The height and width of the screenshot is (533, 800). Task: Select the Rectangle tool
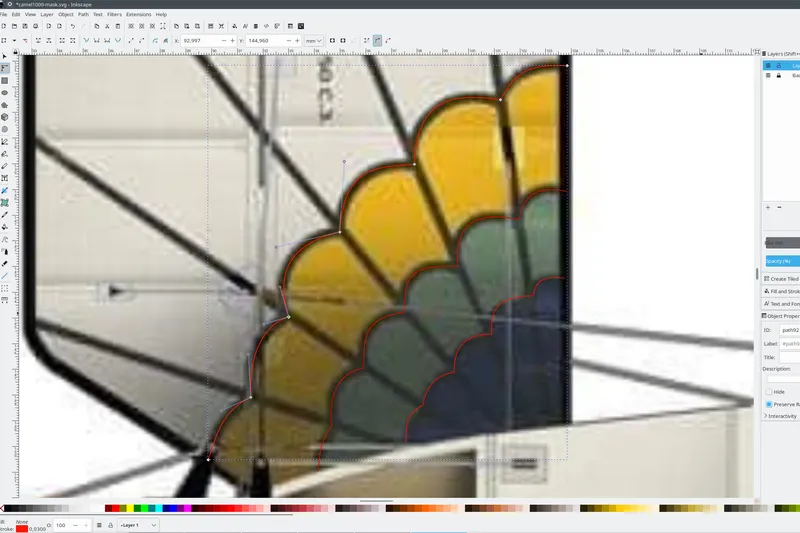pos(5,81)
